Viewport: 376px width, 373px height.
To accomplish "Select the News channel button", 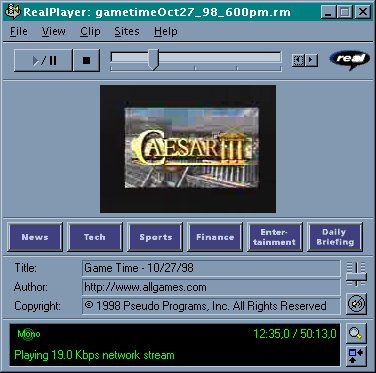I will click(x=35, y=237).
